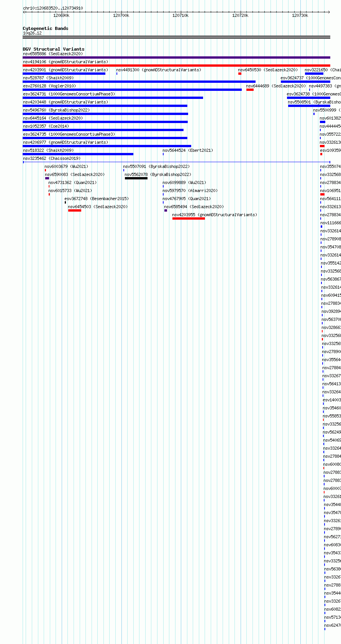Open nsv5644524 (Ebert2021) variant
Image resolution: width=341 pixels, height=644 pixels.
click(x=188, y=150)
